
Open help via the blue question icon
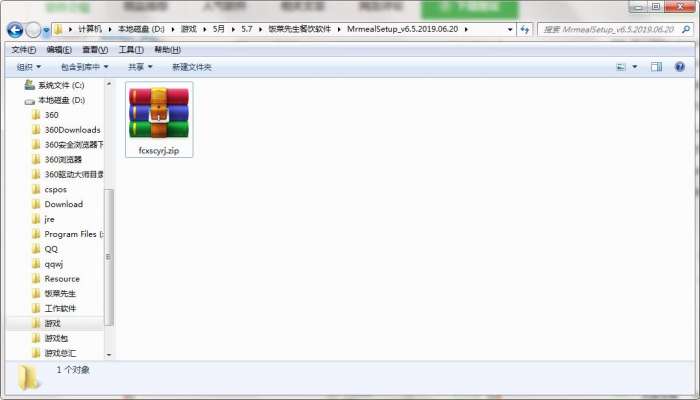[x=679, y=67]
